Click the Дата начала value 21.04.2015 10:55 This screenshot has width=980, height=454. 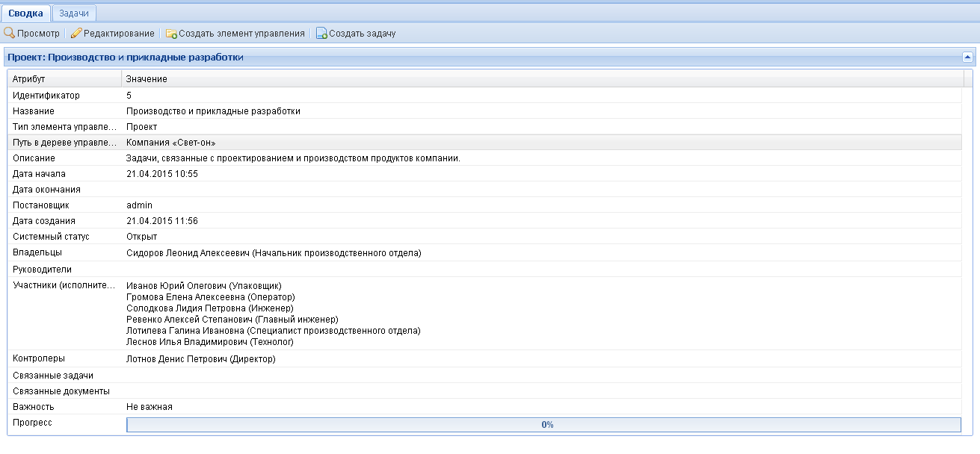[162, 174]
